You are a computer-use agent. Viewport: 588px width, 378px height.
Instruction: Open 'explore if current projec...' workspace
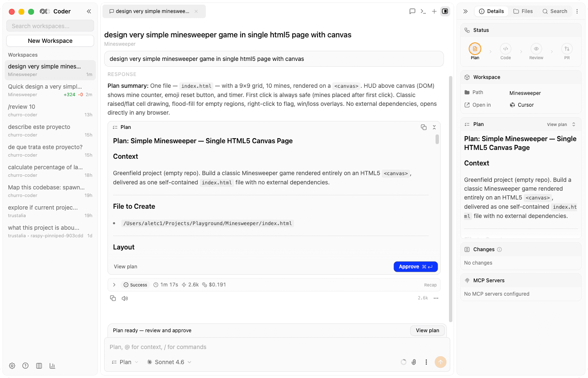click(x=50, y=211)
